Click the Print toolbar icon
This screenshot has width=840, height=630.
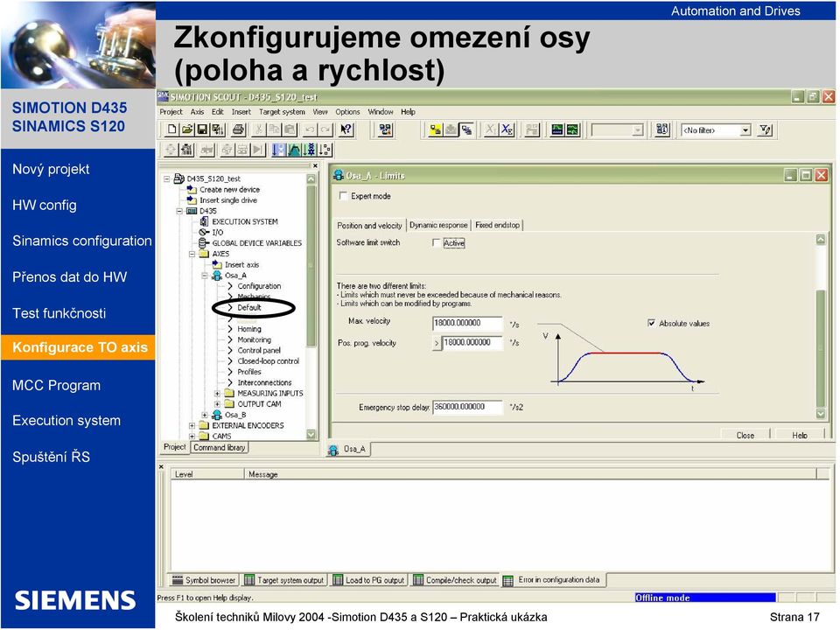coord(238,129)
